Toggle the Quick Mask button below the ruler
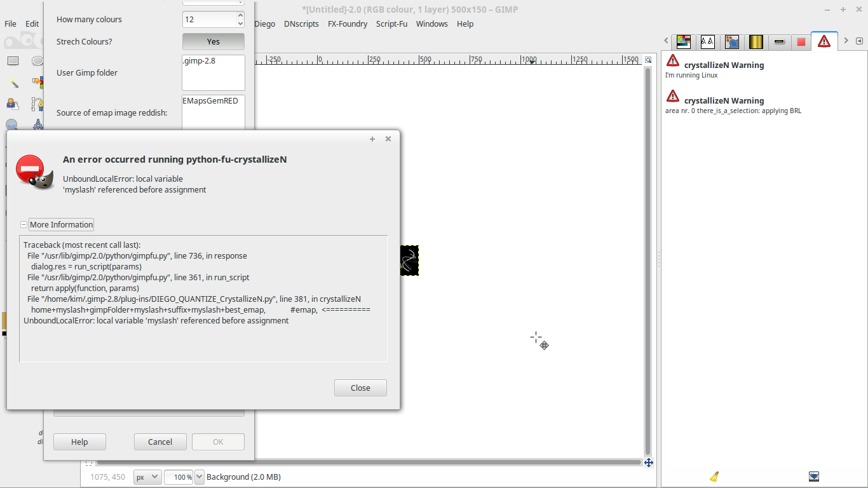868x488 pixels. pyautogui.click(x=88, y=463)
